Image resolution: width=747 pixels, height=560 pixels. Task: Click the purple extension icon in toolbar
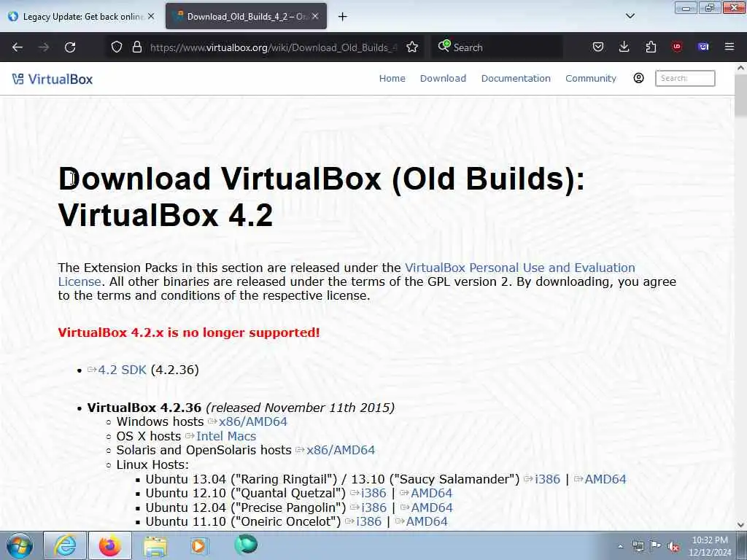(x=703, y=47)
